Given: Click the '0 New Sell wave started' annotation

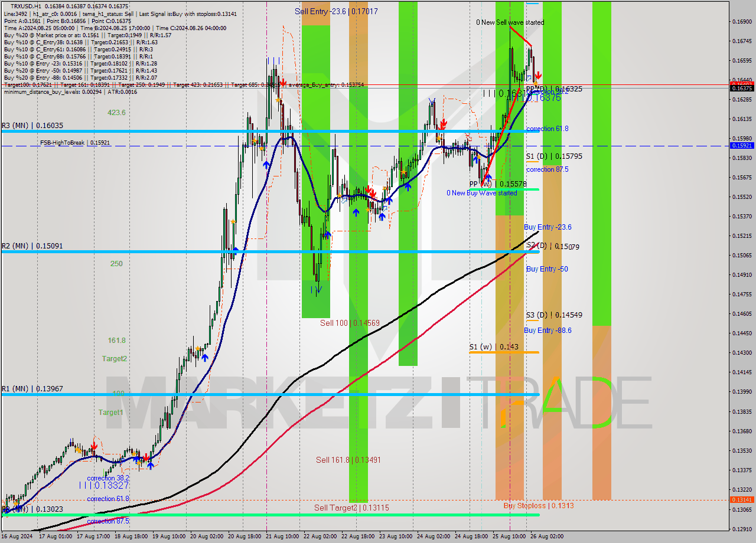Looking at the screenshot, I should tap(510, 22).
